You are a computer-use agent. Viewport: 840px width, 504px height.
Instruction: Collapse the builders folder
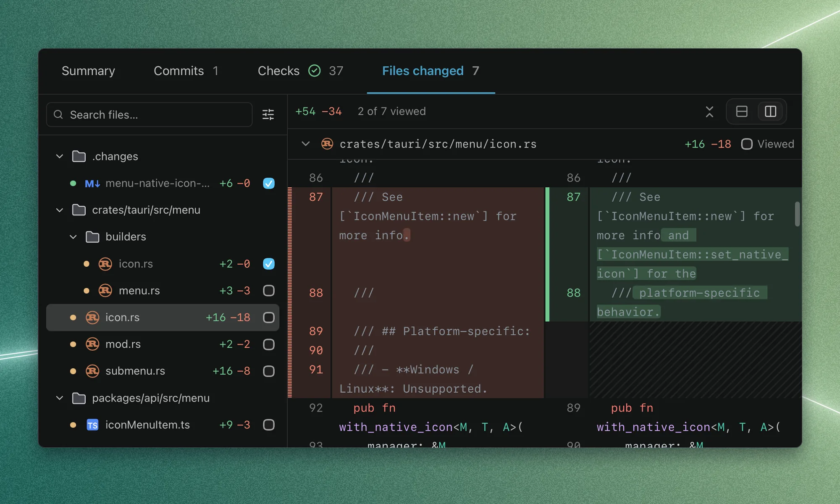(73, 237)
